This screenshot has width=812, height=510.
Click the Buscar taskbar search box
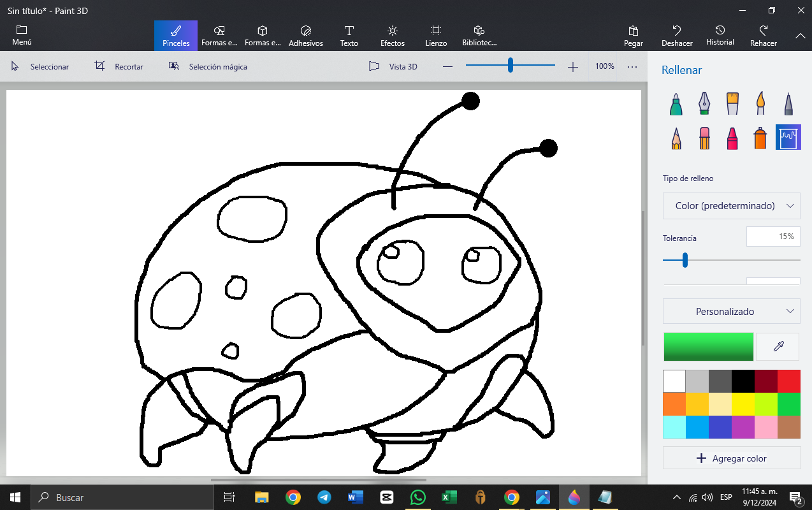click(122, 497)
